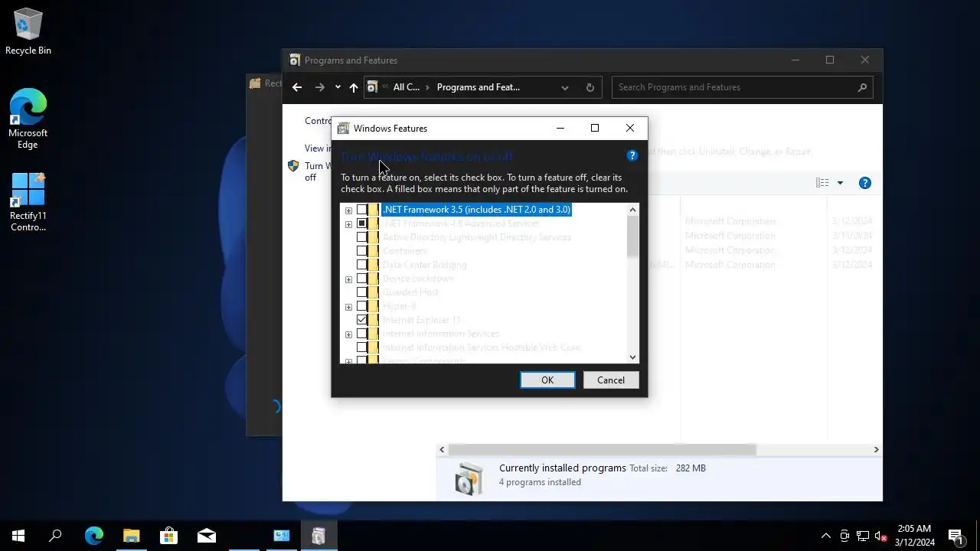Open the recent locations dropdown arrow
This screenshot has width=980, height=551.
[338, 87]
